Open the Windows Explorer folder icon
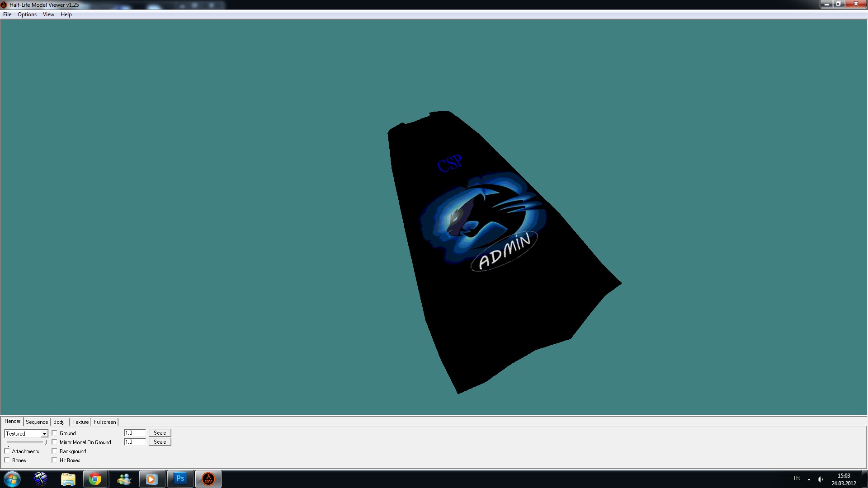The image size is (868, 488). pyautogui.click(x=68, y=479)
